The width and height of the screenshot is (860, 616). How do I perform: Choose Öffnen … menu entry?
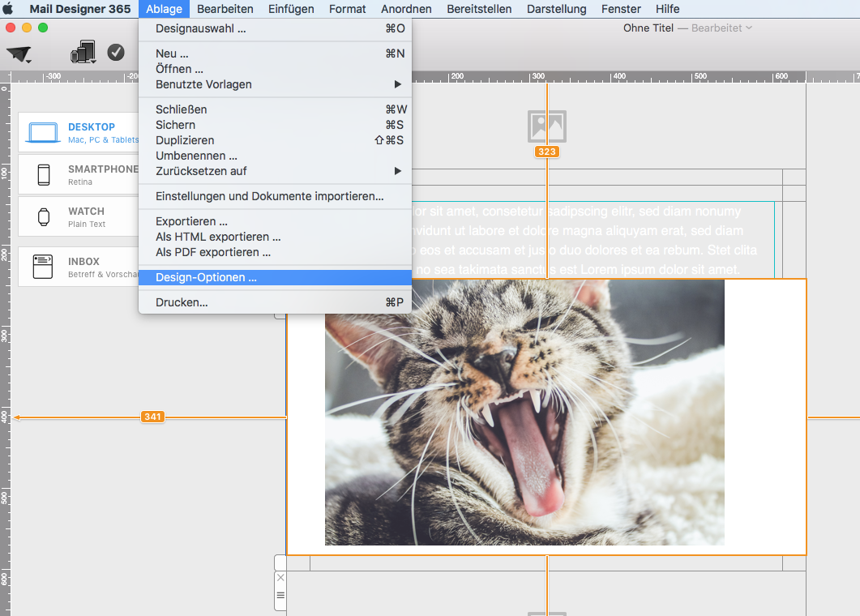[x=276, y=69]
